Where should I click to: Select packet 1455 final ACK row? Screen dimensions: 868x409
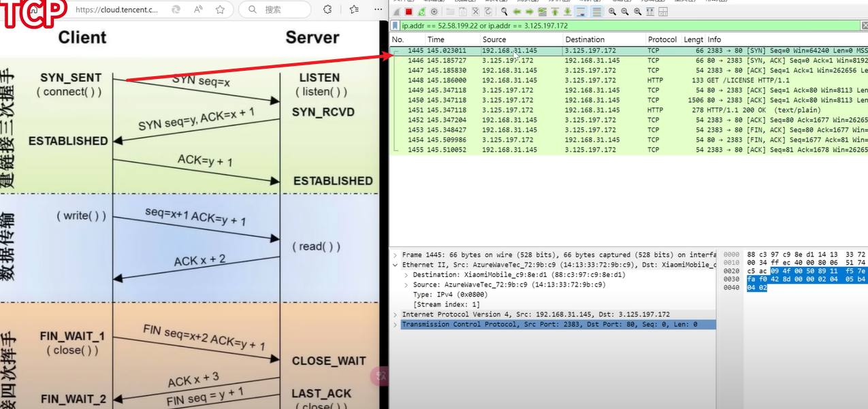[x=629, y=150]
